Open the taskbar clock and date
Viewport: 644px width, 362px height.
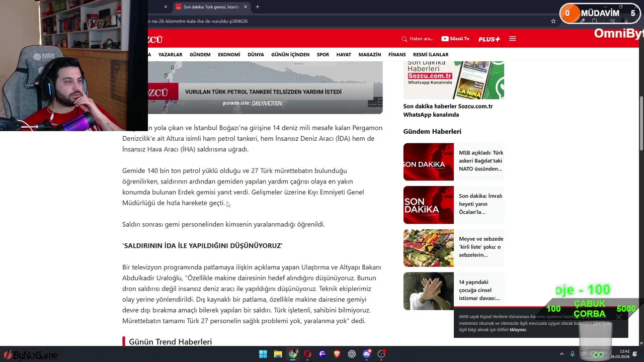point(621,354)
